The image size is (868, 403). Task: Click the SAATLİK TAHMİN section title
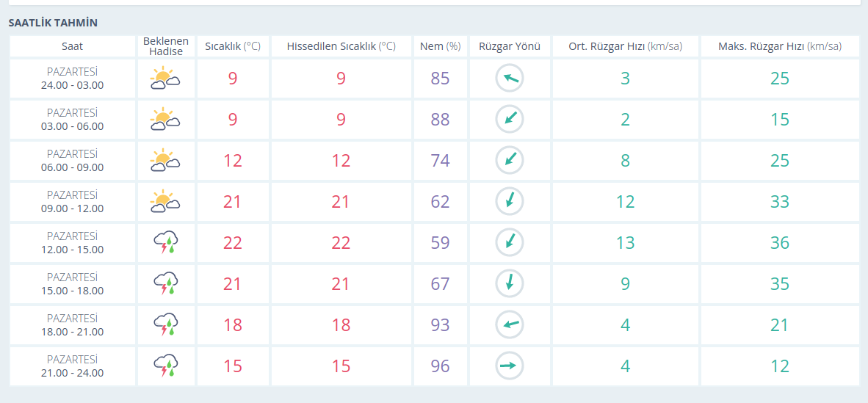click(x=53, y=23)
